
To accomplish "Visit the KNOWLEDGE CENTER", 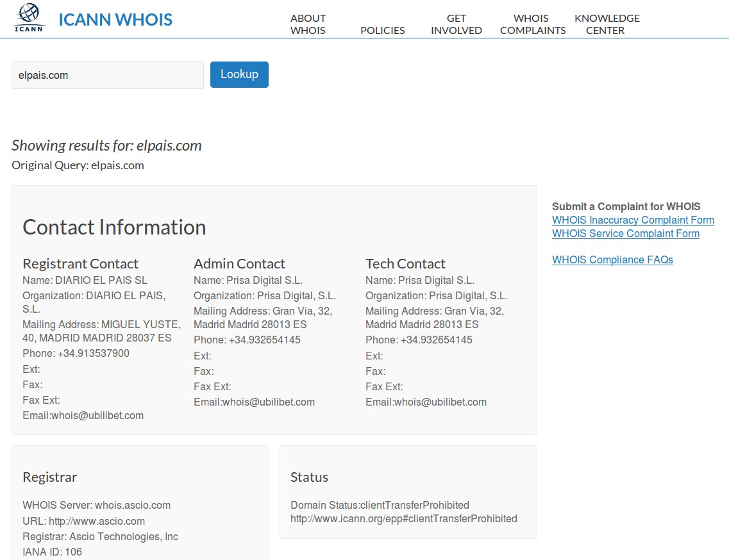I will [606, 24].
